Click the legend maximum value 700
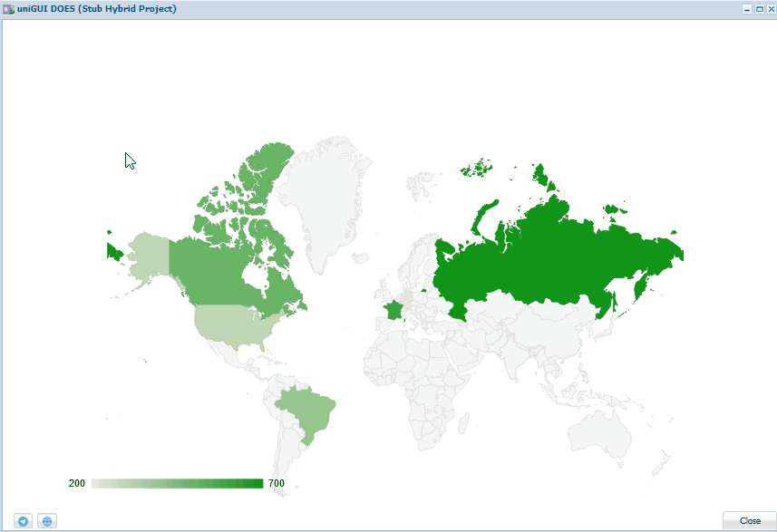Image resolution: width=777 pixels, height=532 pixels. point(277,483)
